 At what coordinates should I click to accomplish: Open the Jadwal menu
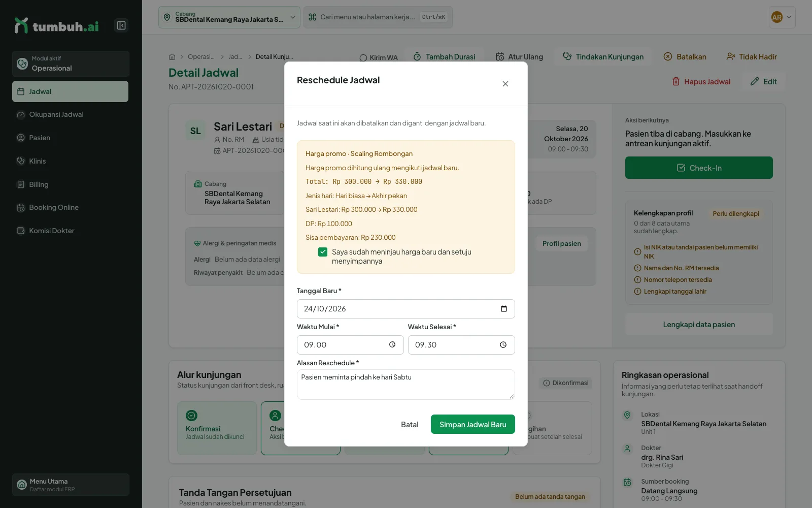[x=70, y=91]
